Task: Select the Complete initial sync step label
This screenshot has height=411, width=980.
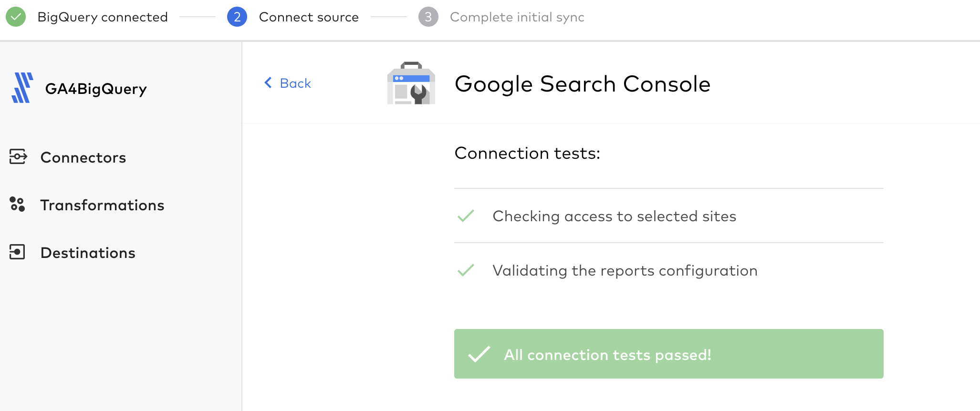Action: [517, 17]
